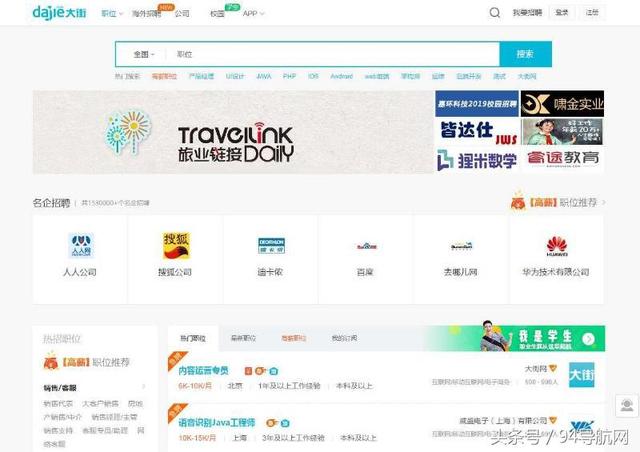Click the 去哪儿网 logo icon
The width and height of the screenshot is (640, 452).
point(461,246)
